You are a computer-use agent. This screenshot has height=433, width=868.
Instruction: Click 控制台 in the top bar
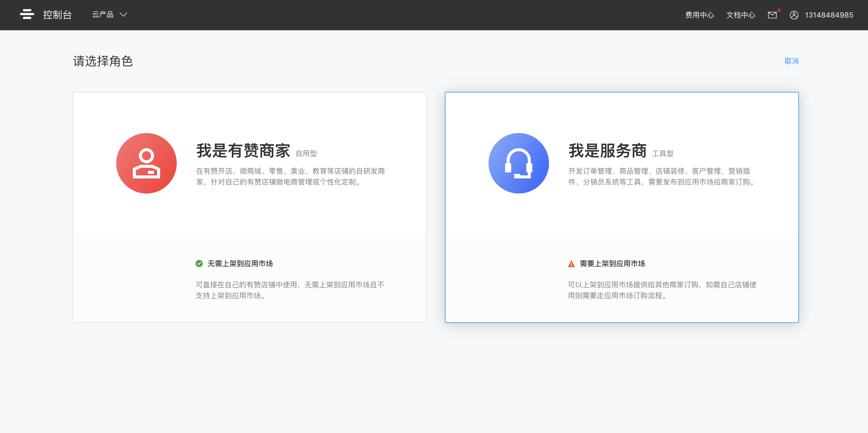(57, 15)
